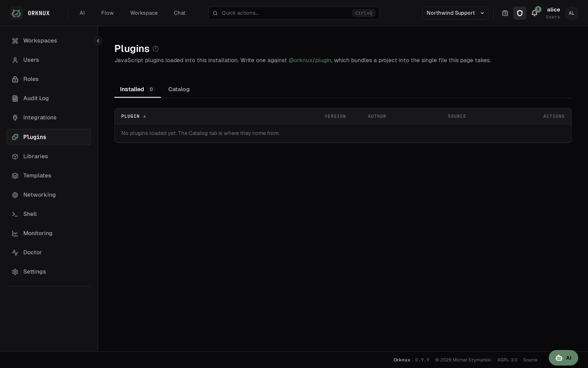588x368 pixels.
Task: Sort by the PLUGIN column header
Action: point(133,116)
